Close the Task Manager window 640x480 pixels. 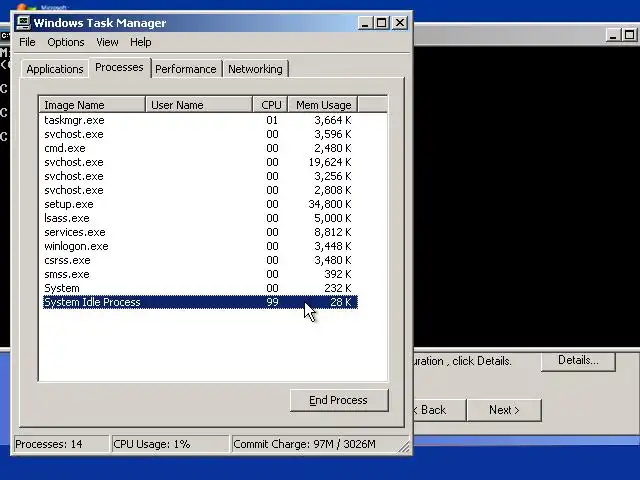pyautogui.click(x=400, y=23)
